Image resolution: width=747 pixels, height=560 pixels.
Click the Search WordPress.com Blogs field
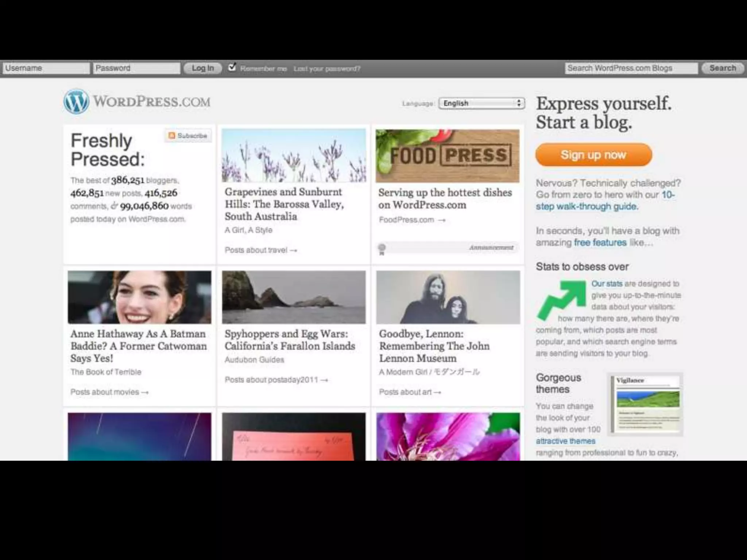pos(631,68)
